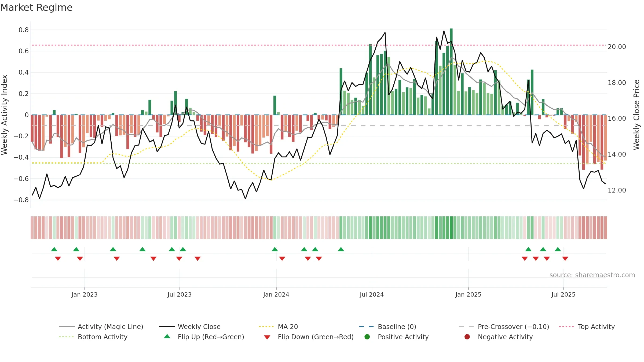The image size is (644, 362).
Task: Click the last flip-up marker near Jul 2025
Action: (x=558, y=249)
